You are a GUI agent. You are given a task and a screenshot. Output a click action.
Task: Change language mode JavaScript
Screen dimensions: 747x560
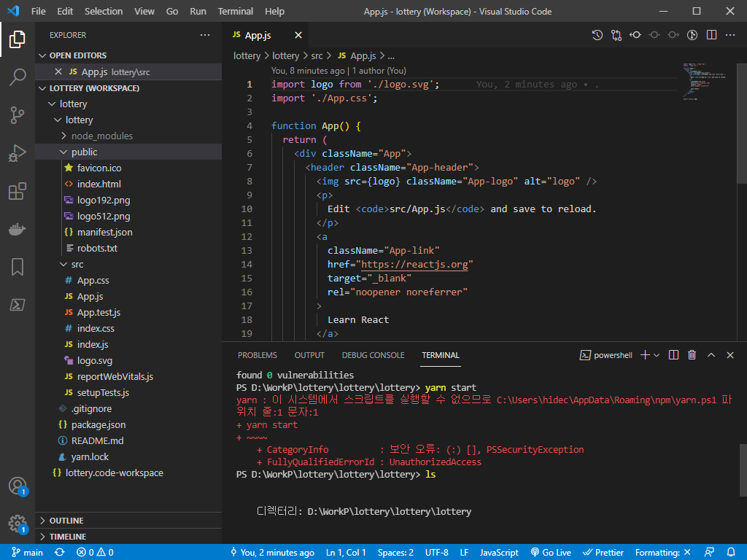point(499,552)
